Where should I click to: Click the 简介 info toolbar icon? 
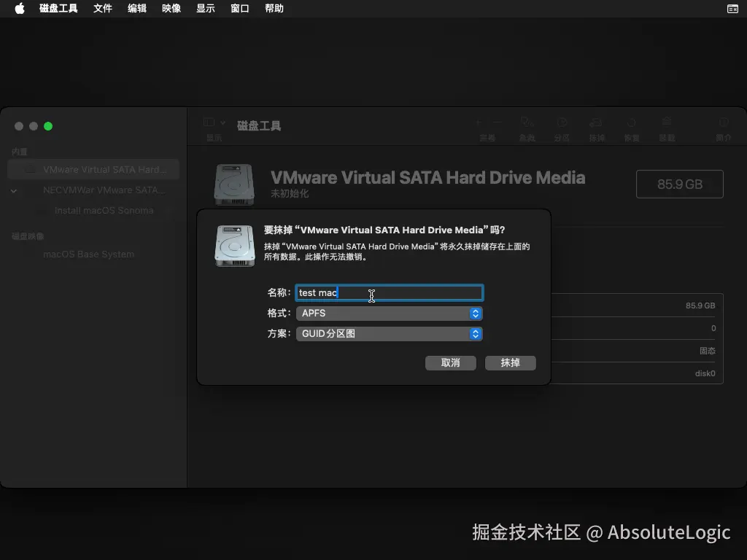point(723,122)
